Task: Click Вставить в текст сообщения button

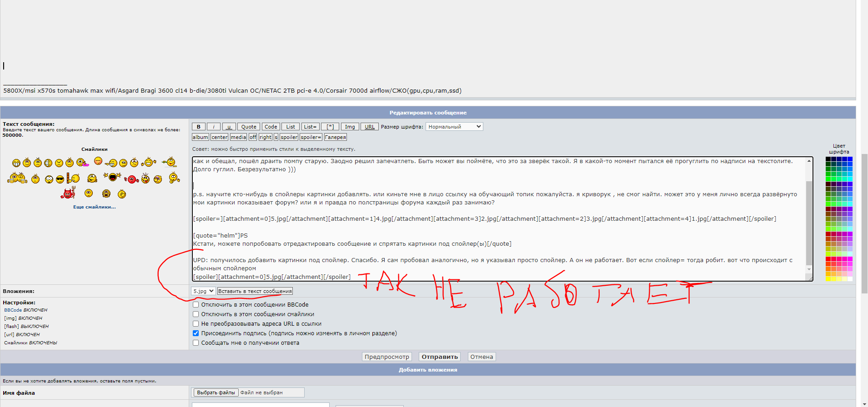Action: (255, 291)
